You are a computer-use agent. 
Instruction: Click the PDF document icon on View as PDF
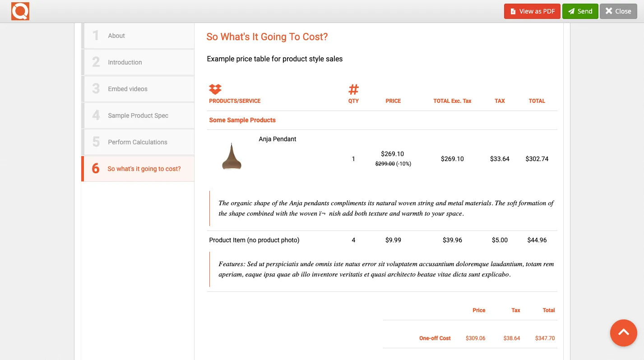[x=514, y=11]
